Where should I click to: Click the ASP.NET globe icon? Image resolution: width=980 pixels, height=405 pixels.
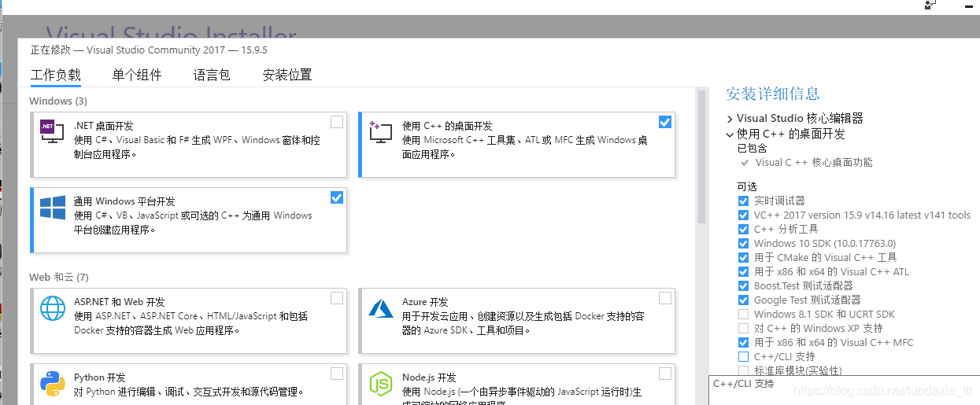point(53,309)
